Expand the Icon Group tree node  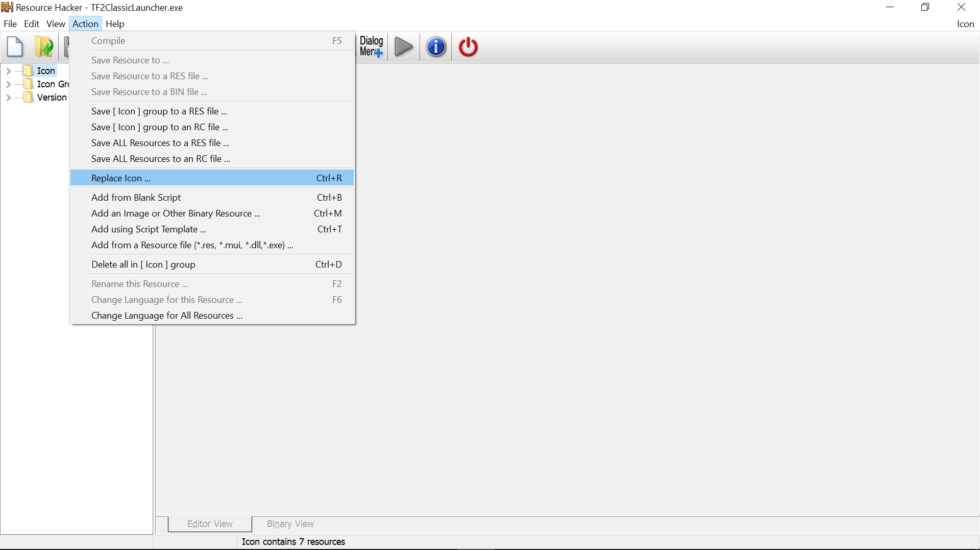coord(8,84)
